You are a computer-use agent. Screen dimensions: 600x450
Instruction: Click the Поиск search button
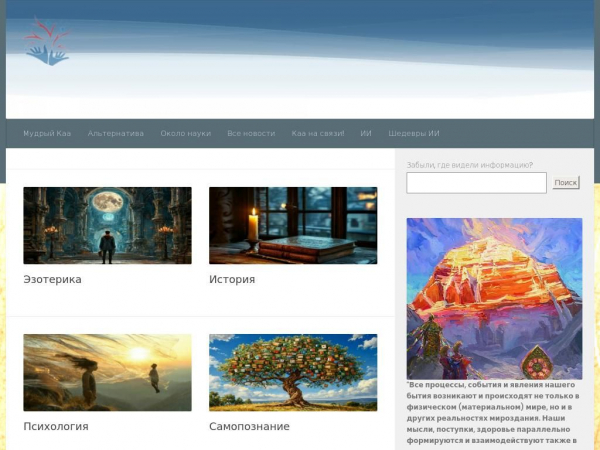[x=566, y=183]
